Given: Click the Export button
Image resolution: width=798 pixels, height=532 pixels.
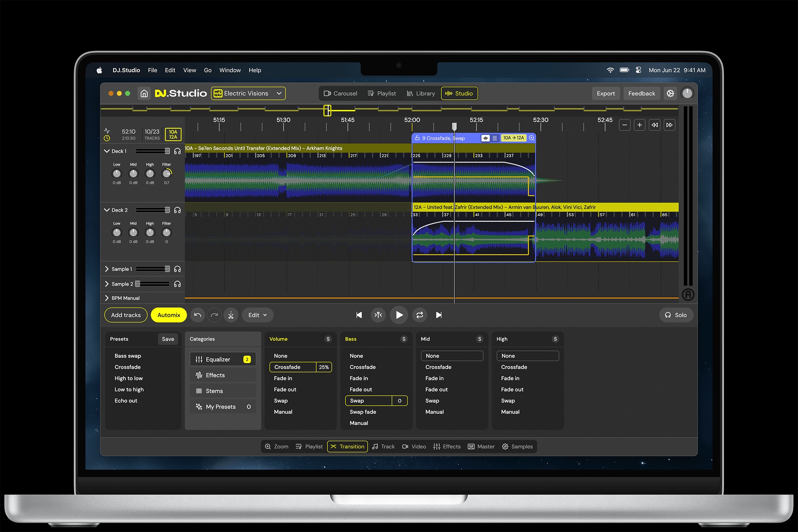Looking at the screenshot, I should coord(606,93).
